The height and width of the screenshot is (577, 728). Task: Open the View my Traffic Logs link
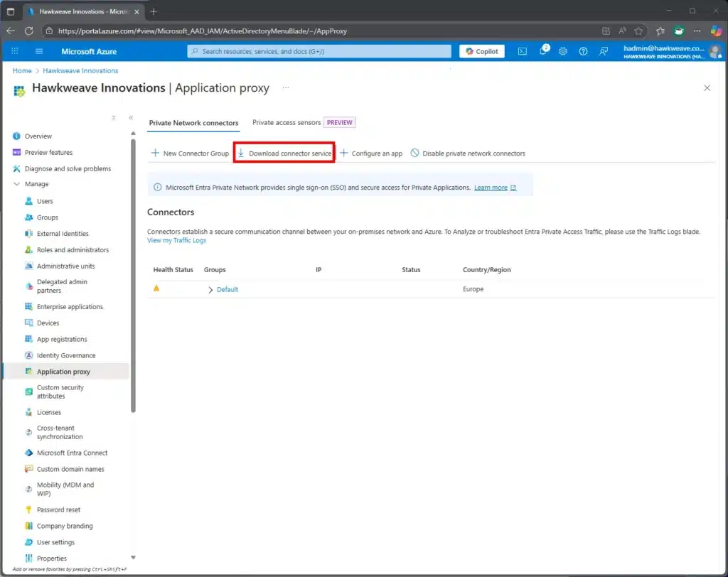coord(176,241)
